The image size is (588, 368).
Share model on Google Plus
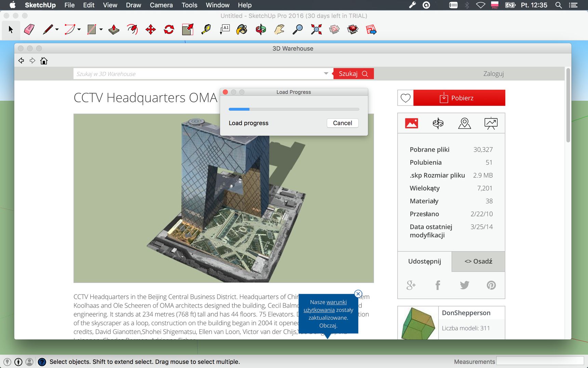411,285
